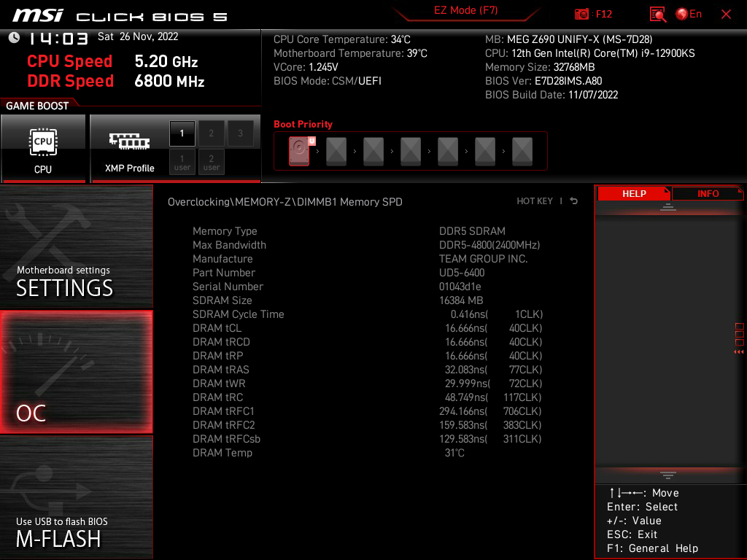Click the Serial Number row
This screenshot has height=560, width=747.
(x=368, y=286)
